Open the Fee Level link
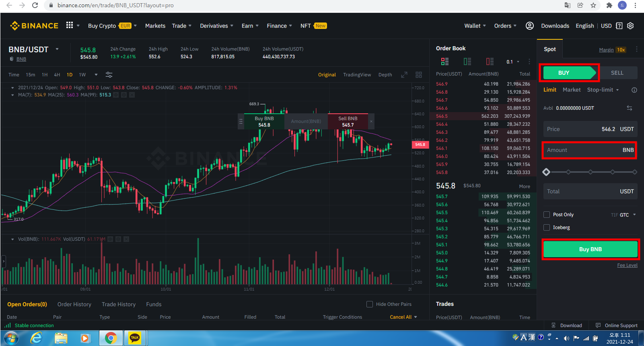 pyautogui.click(x=628, y=265)
